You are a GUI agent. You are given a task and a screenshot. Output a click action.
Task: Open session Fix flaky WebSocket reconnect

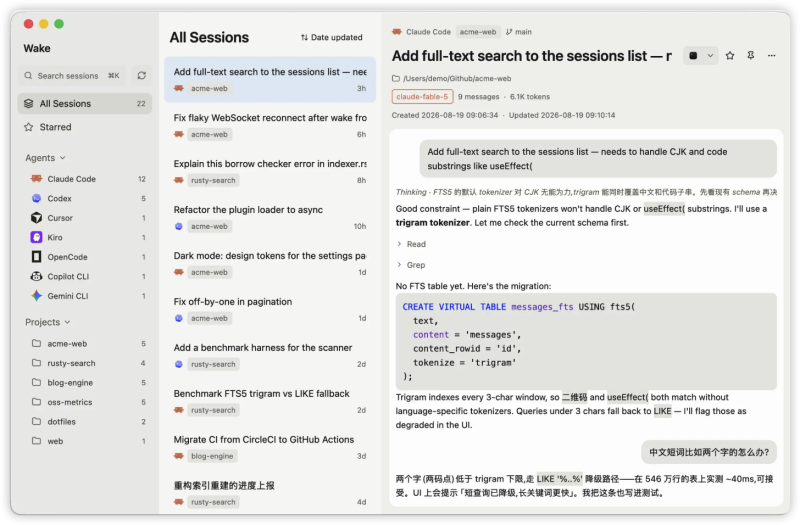(270, 125)
